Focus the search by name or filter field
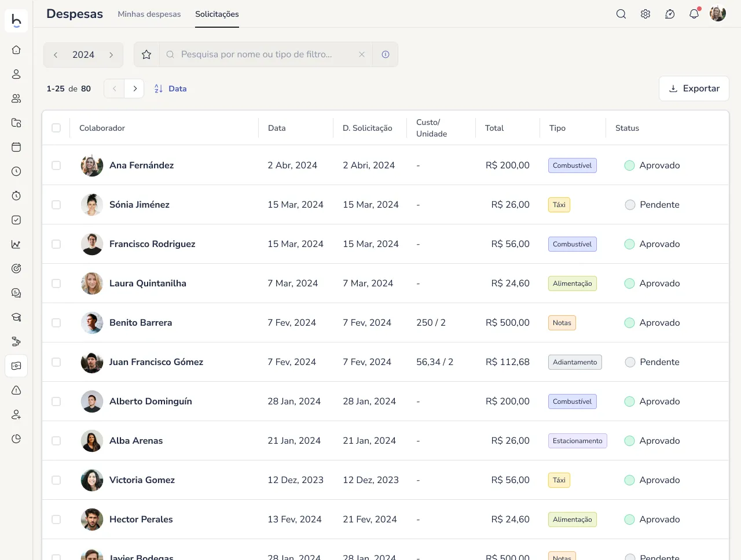741x560 pixels. click(265, 54)
